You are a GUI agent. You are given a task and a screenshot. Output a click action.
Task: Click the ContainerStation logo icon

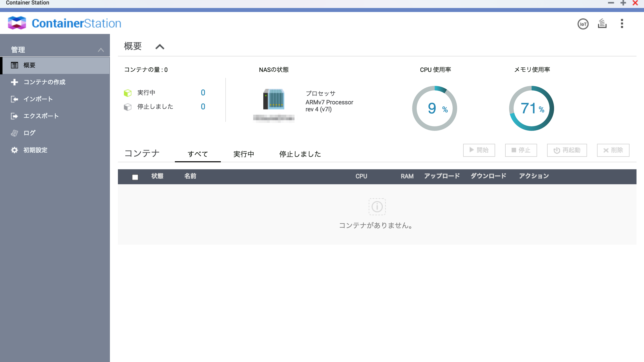point(17,23)
